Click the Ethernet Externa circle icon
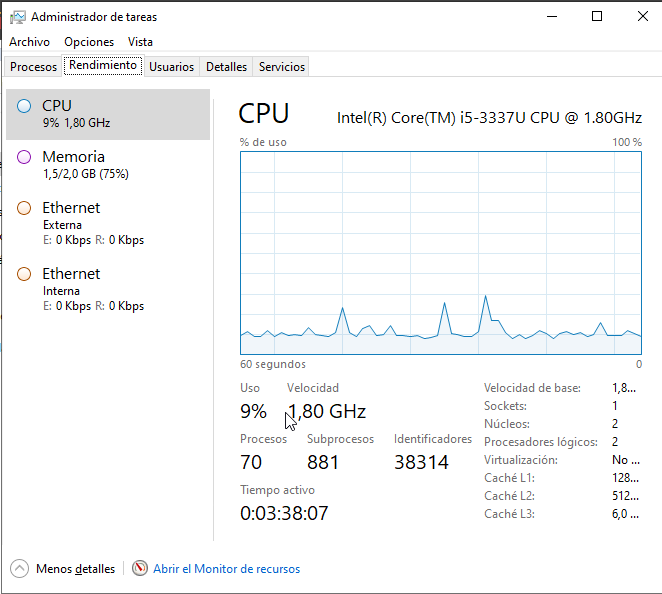Viewport: 662px width, 594px height. tap(24, 208)
